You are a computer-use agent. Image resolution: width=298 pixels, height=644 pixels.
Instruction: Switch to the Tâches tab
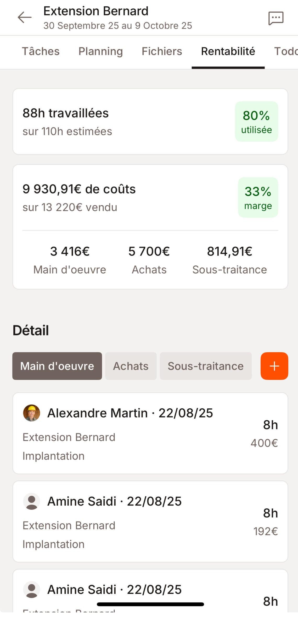[x=41, y=51]
